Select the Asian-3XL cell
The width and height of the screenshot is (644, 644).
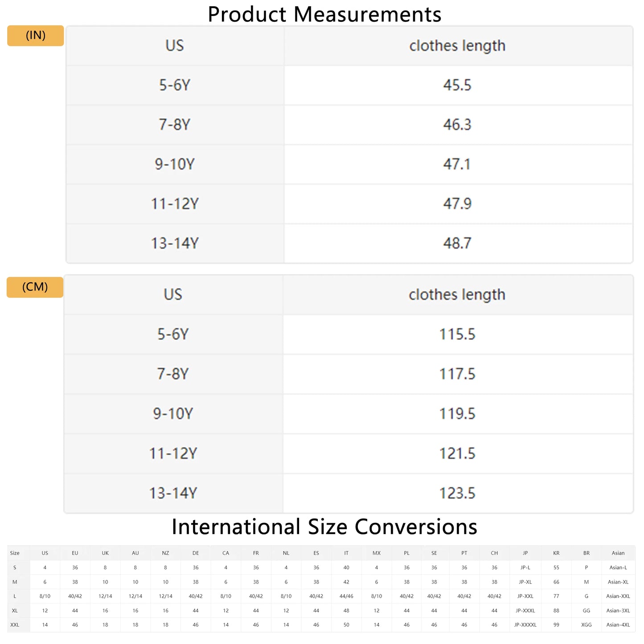pos(618,611)
